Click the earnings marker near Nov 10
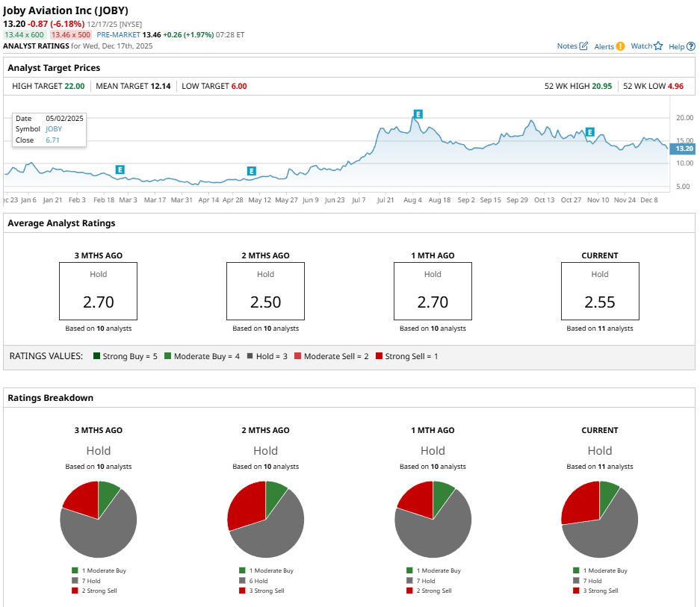The width and height of the screenshot is (700, 607). tap(589, 132)
